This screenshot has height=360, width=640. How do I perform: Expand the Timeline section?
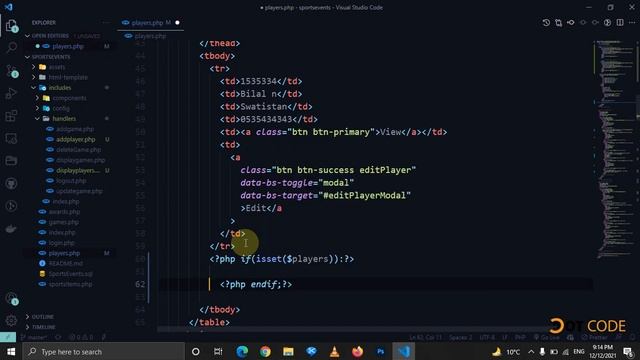[x=43, y=327]
